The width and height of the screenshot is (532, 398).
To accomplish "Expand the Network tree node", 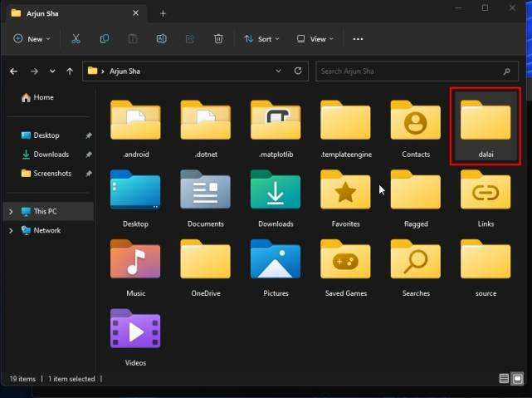I will coord(11,231).
